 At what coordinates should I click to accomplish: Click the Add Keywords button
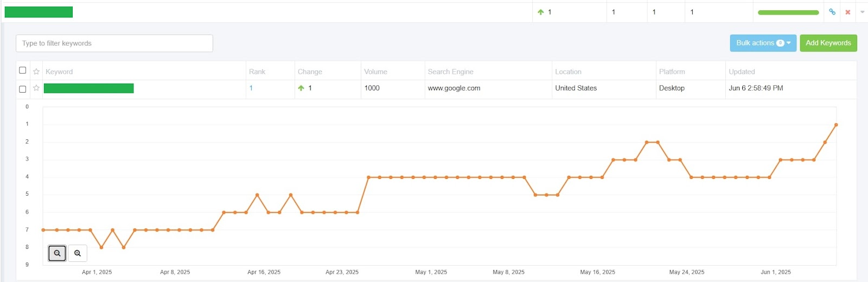click(x=828, y=43)
